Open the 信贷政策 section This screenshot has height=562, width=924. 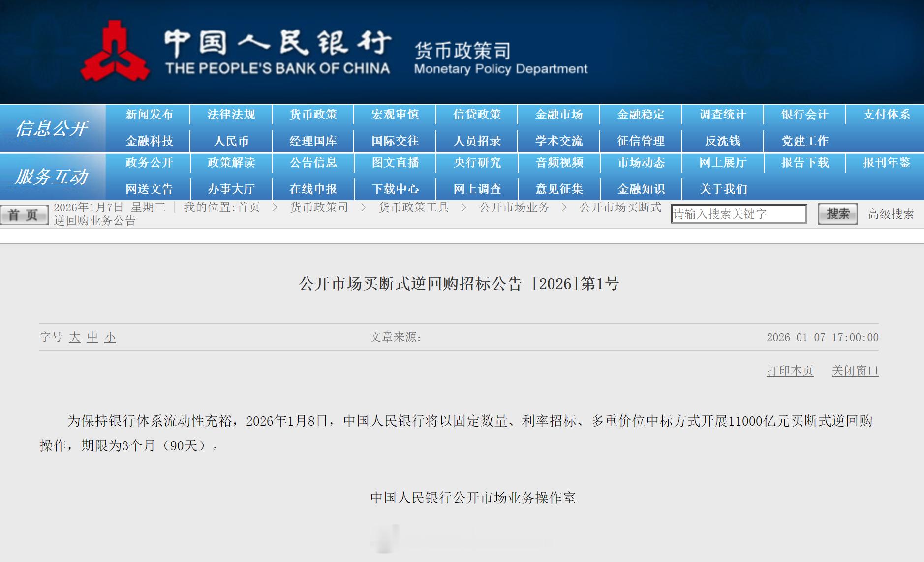click(x=477, y=115)
